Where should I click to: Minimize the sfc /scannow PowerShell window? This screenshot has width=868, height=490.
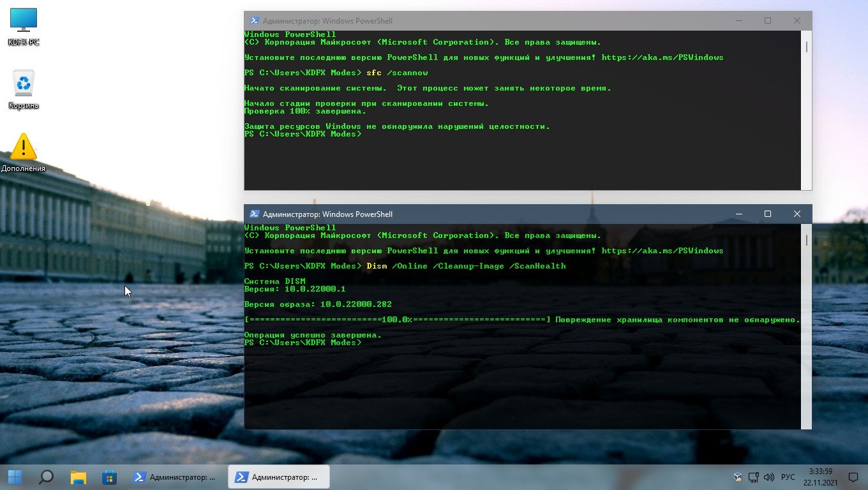click(x=738, y=20)
